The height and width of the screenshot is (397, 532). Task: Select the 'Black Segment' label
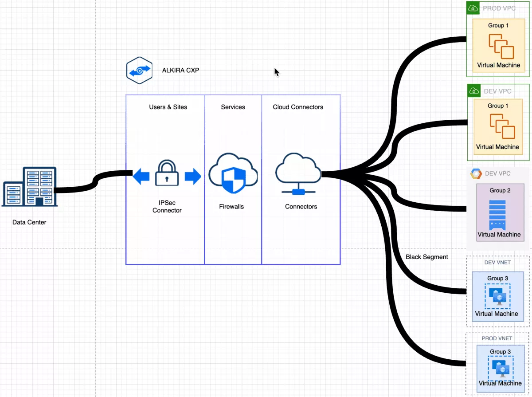tap(427, 257)
